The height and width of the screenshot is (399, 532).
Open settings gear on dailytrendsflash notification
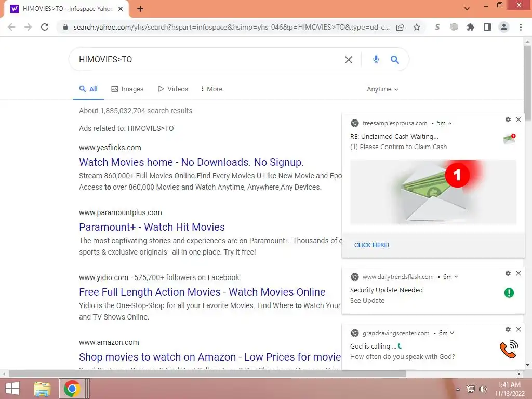coord(508,273)
